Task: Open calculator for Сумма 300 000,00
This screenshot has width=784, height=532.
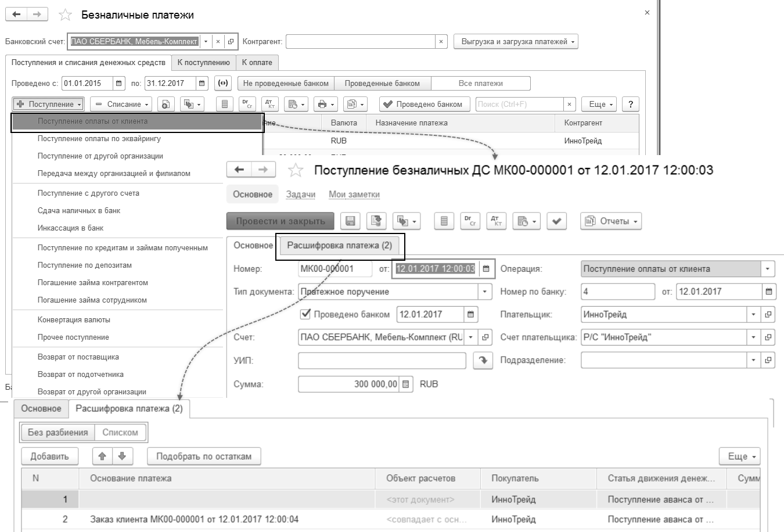Action: [x=406, y=384]
